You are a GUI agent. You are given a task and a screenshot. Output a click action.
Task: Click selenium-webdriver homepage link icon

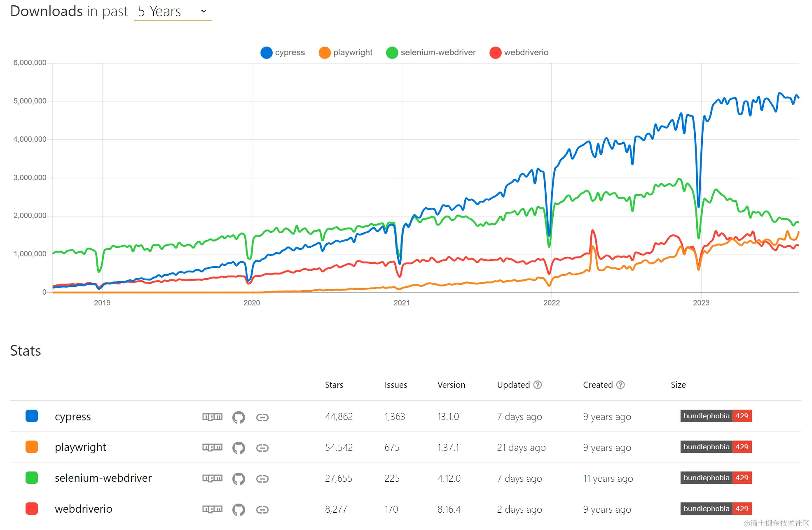(262, 479)
